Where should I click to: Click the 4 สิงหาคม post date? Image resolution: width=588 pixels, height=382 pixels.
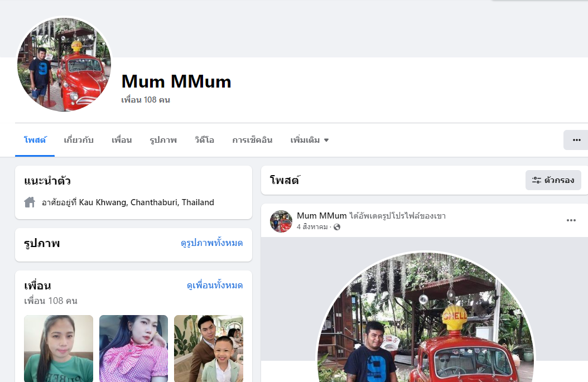point(312,227)
